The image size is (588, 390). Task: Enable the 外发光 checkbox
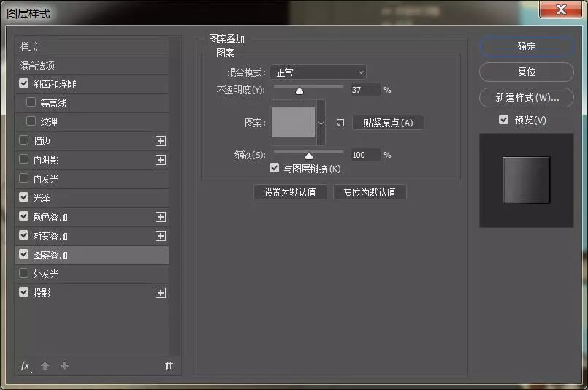24,274
